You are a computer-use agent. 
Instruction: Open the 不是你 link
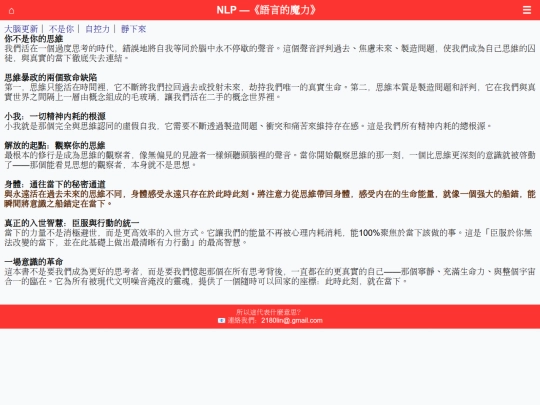coord(61,29)
